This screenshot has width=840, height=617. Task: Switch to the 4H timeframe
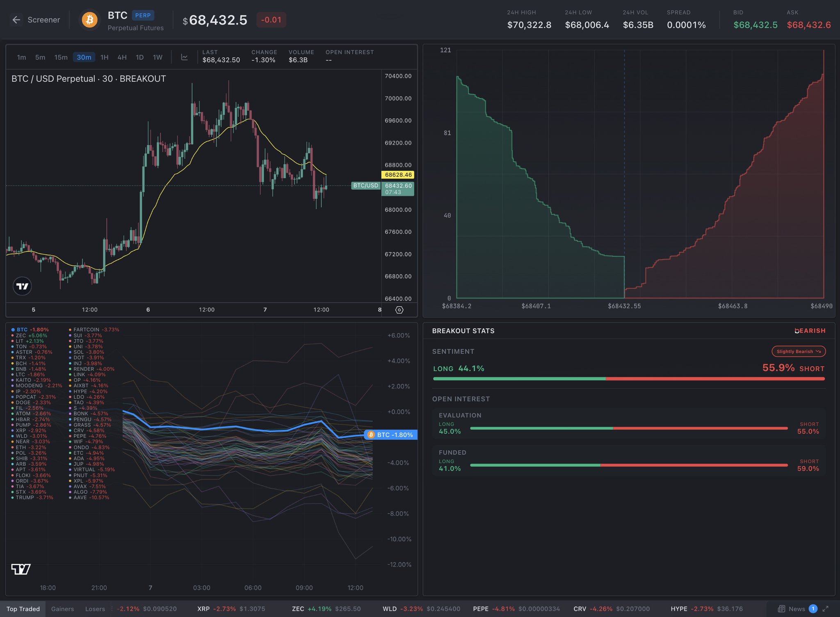tap(122, 57)
